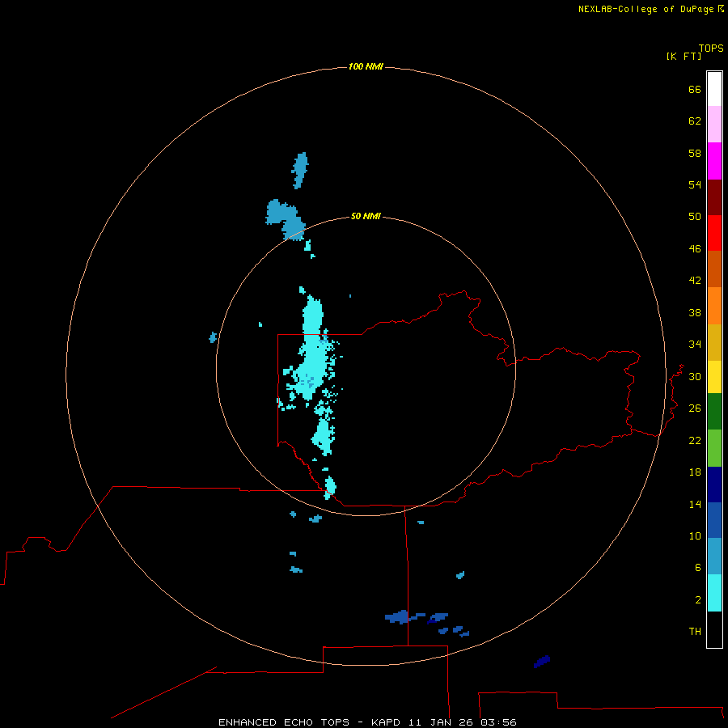Pick the navy blue legend swatch
Viewport: 728px width, 728px height.
point(714,485)
